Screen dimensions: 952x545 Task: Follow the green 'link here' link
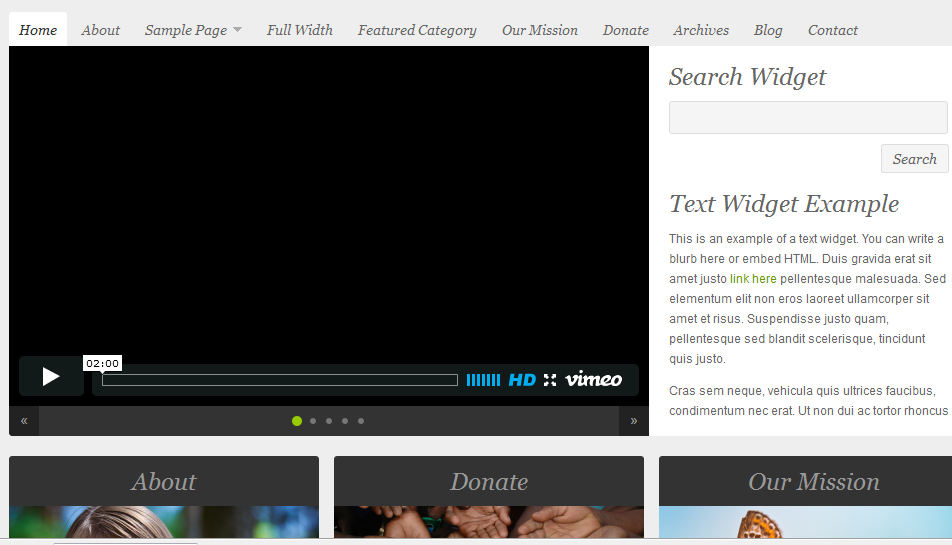753,279
